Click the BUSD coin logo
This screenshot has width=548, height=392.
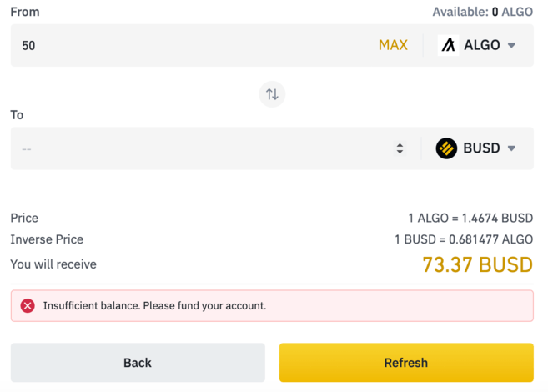446,148
